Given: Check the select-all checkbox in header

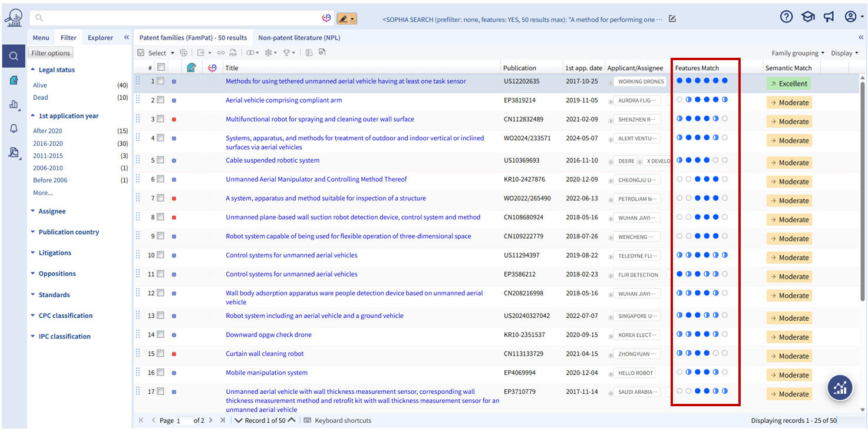Looking at the screenshot, I should [161, 68].
